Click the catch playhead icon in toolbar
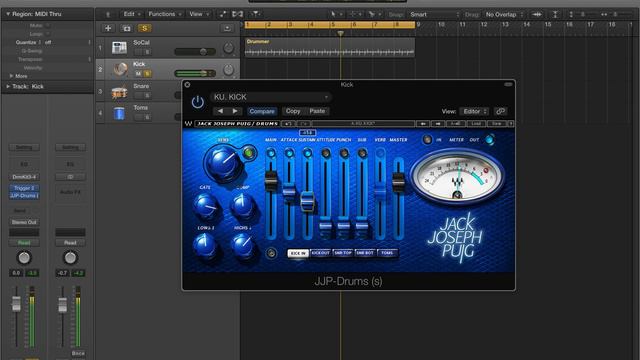 pyautogui.click(x=255, y=14)
